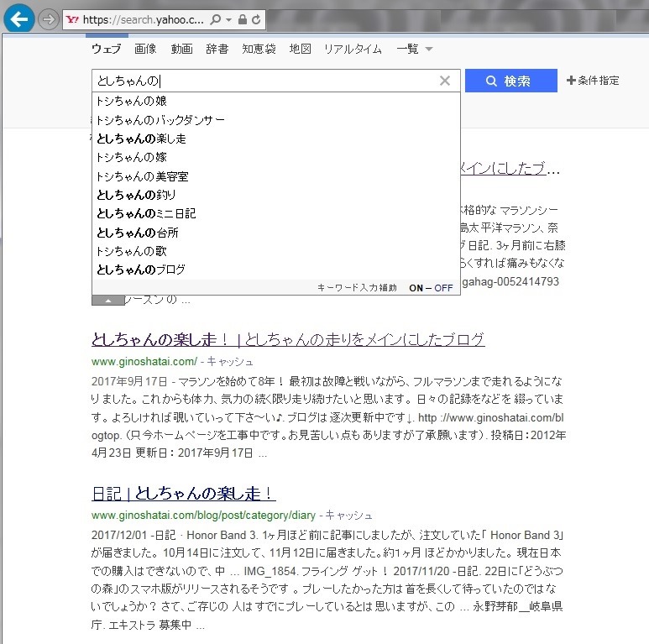
Task: Open the 日記 | としちゃんの楽し走！ link
Action: pos(183,494)
